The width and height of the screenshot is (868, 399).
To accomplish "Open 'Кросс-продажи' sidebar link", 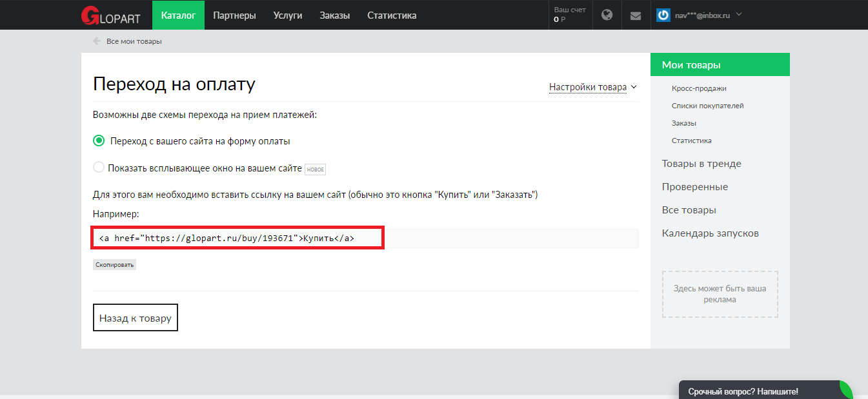I will pyautogui.click(x=699, y=88).
